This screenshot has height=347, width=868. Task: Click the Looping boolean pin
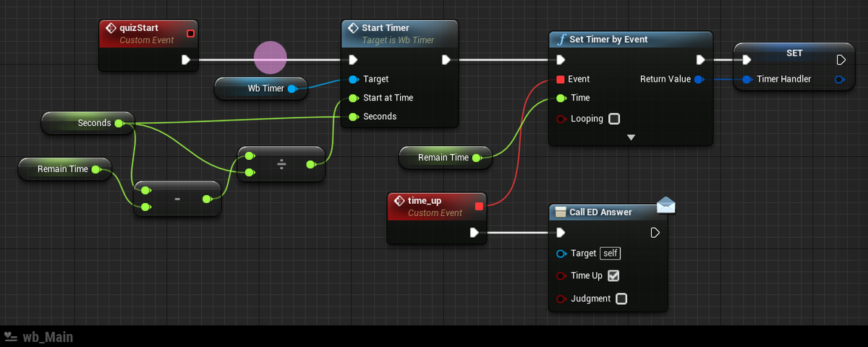pos(561,119)
